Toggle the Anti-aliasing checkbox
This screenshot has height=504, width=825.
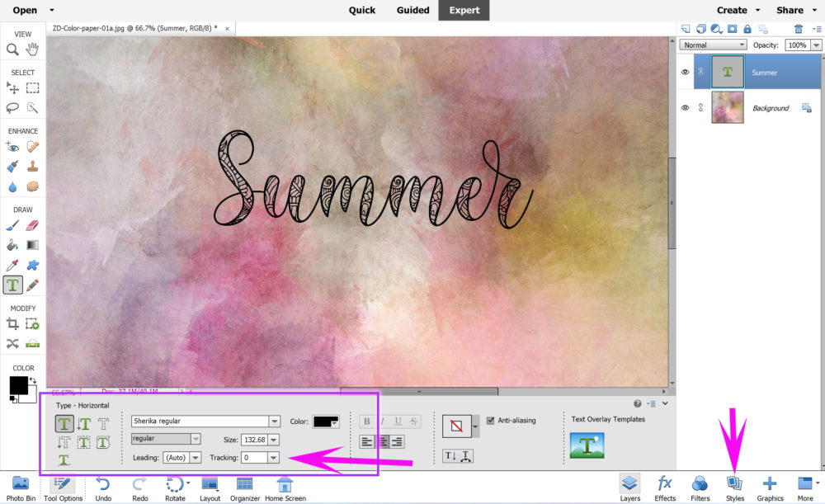pos(490,421)
